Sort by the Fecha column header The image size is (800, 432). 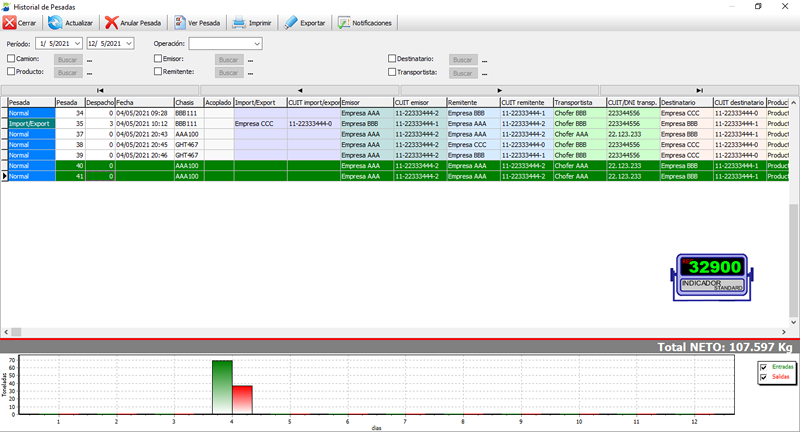coord(143,102)
